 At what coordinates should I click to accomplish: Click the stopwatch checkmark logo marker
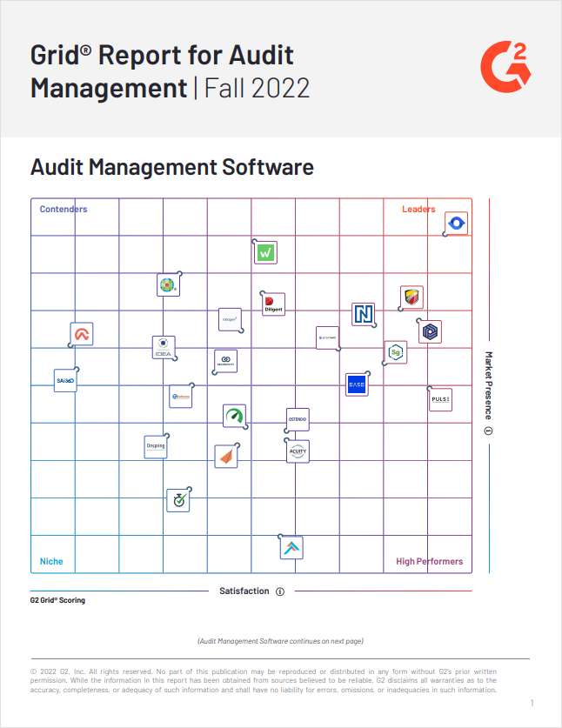[178, 500]
